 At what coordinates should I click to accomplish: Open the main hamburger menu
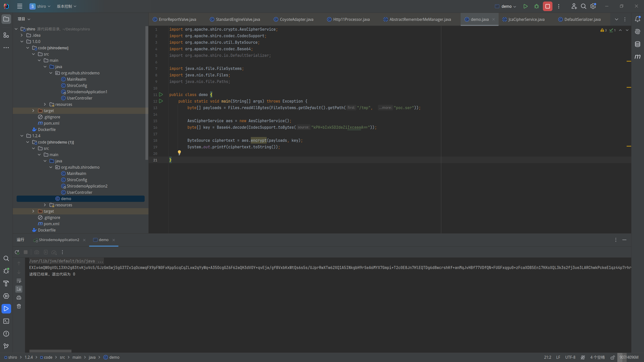pos(20,6)
